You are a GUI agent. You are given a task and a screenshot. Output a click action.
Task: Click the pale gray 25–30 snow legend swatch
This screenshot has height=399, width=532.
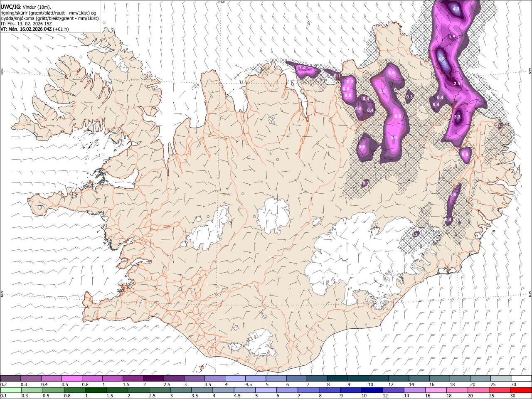[500, 379]
